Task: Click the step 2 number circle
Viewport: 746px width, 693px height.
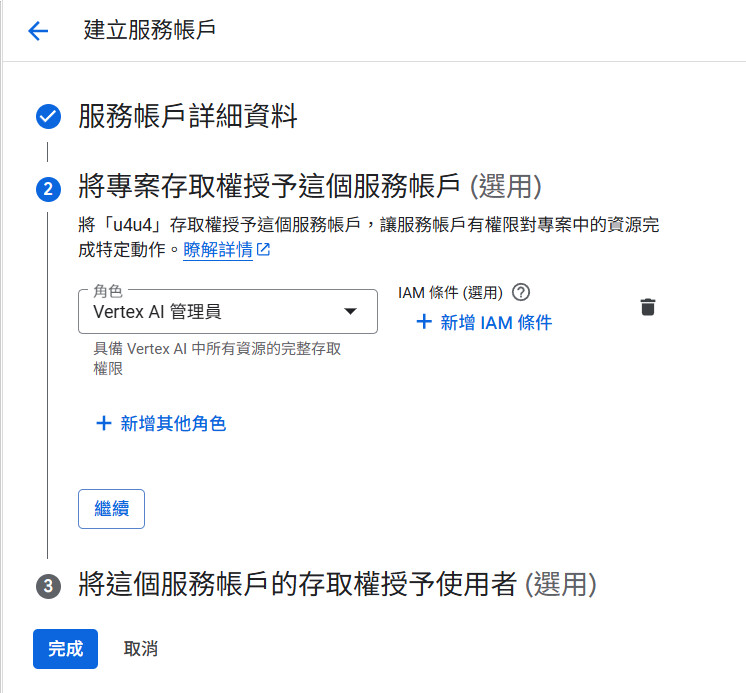Action: [x=48, y=188]
